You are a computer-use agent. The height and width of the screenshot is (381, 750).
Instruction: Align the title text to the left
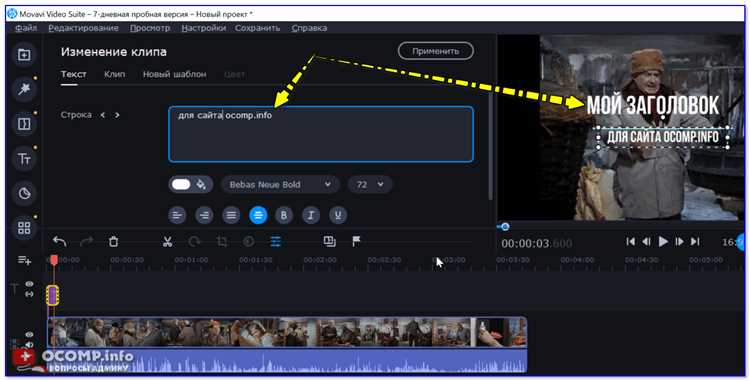[177, 215]
